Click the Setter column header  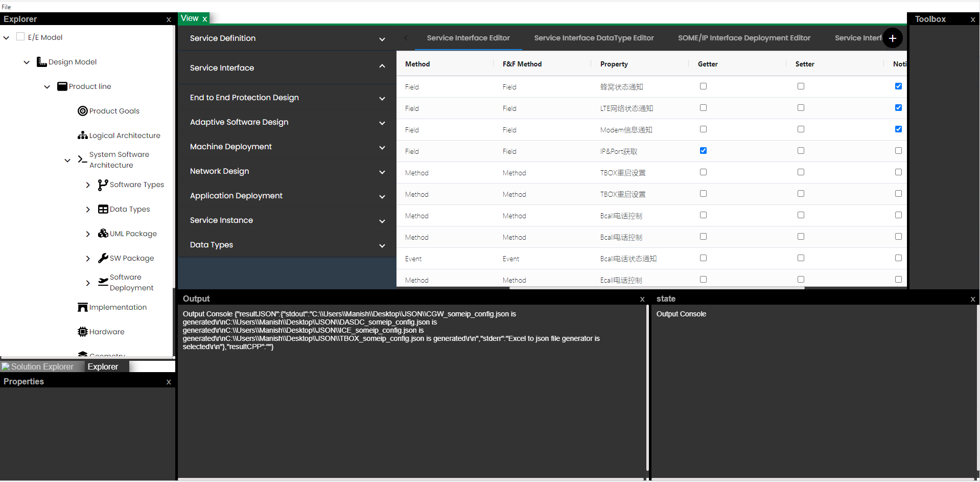805,64
